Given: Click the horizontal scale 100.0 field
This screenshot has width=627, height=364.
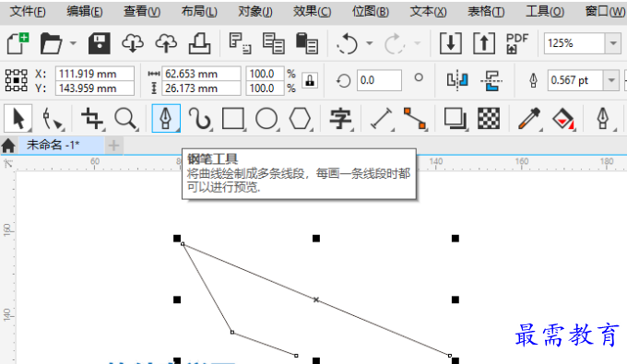Looking at the screenshot, I should point(265,74).
